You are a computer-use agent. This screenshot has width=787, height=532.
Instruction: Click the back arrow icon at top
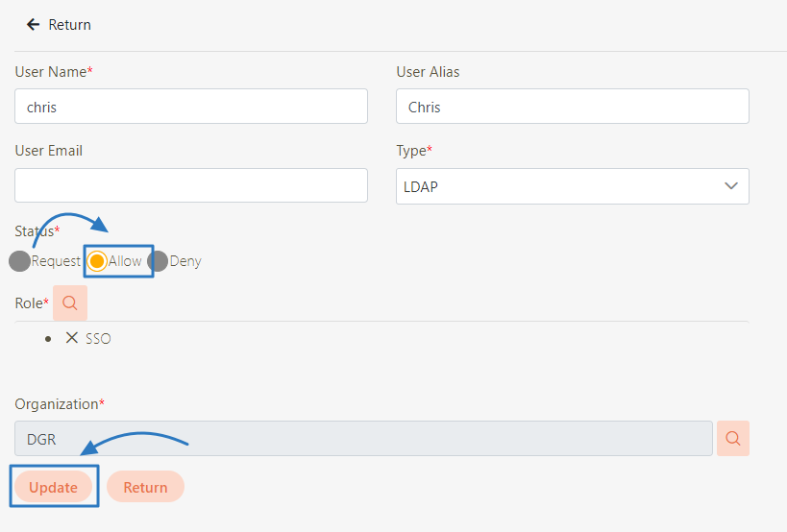click(x=34, y=24)
